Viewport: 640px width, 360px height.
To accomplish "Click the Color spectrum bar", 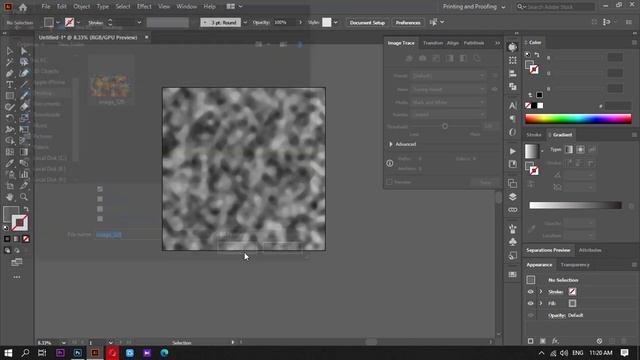I will pyautogui.click(x=578, y=119).
